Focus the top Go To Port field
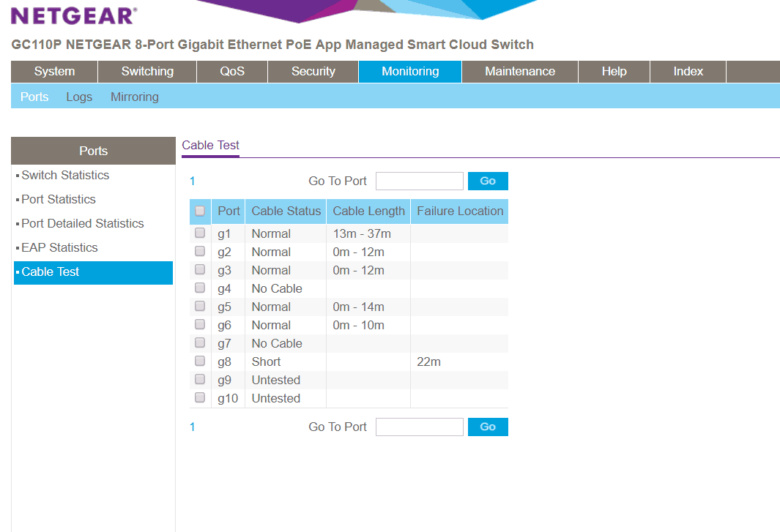 419,181
